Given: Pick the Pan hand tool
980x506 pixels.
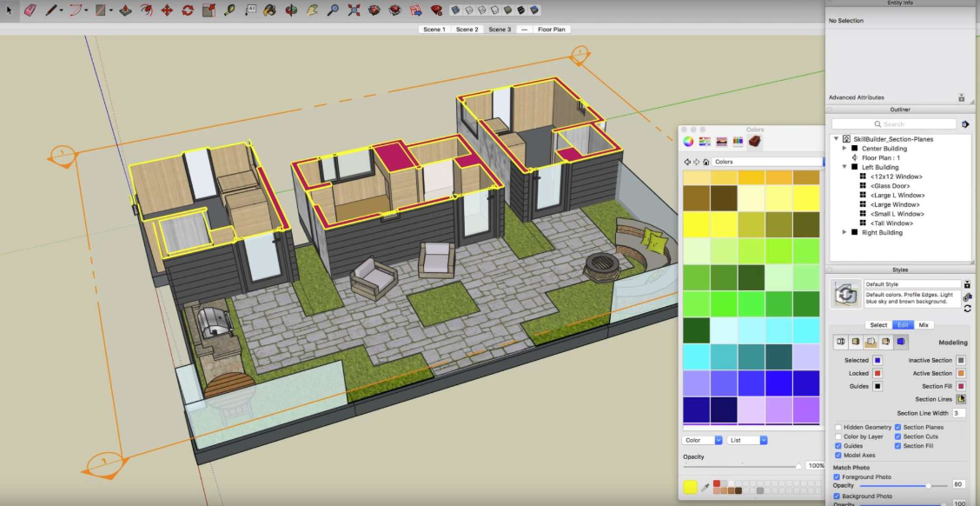Looking at the screenshot, I should [x=312, y=10].
